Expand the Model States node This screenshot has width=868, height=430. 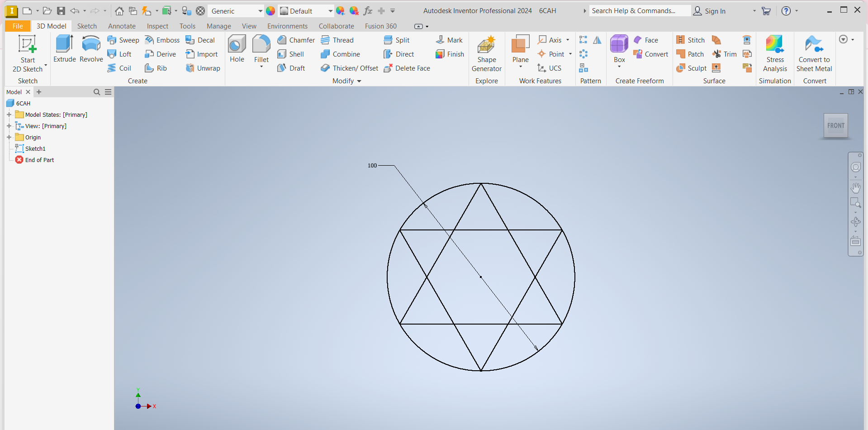pos(9,115)
